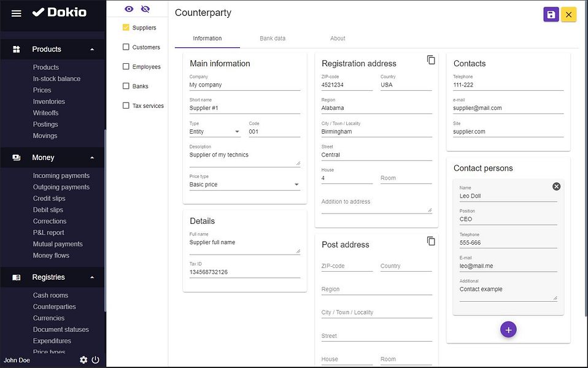Image resolution: width=588 pixels, height=368 pixels.
Task: Add a new contact person
Action: (x=508, y=329)
